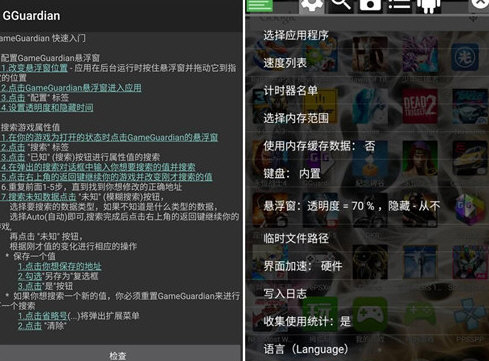Tap the Android robot icon
This screenshot has width=489, height=361.
coord(429,5)
